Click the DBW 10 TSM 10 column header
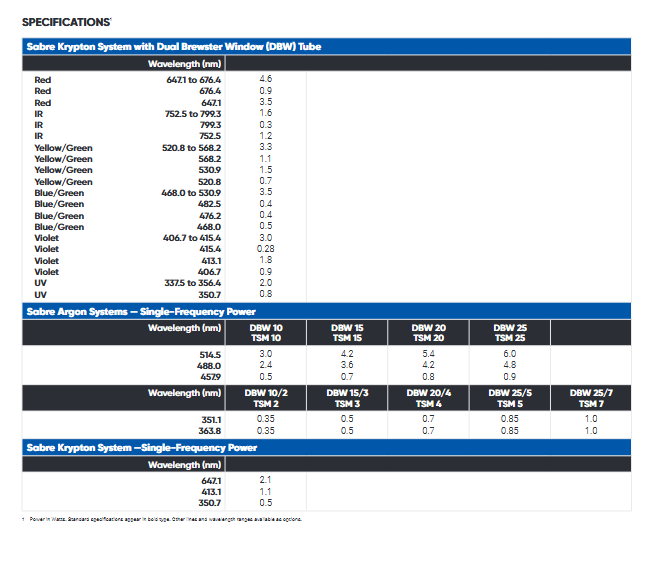 coord(266,333)
